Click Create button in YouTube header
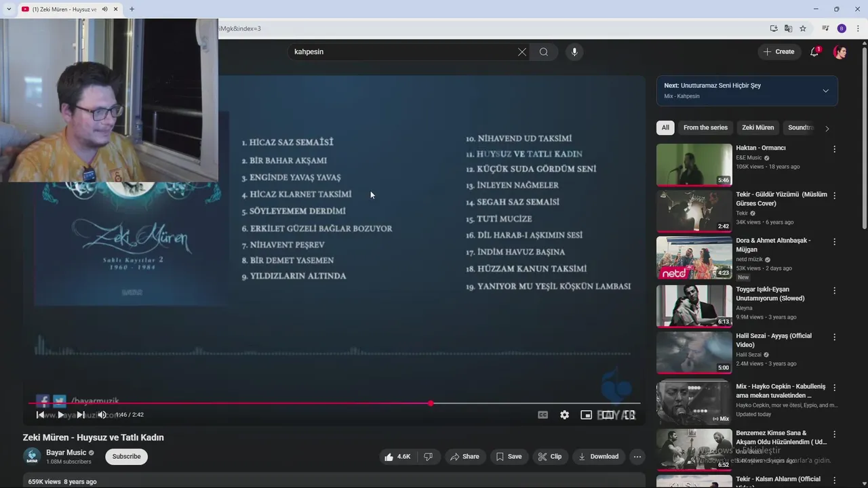The image size is (868, 488). 779,52
